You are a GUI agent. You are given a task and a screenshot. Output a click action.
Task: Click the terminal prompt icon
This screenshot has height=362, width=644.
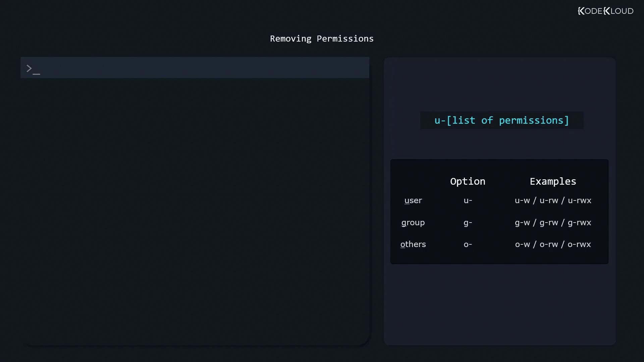33,69
